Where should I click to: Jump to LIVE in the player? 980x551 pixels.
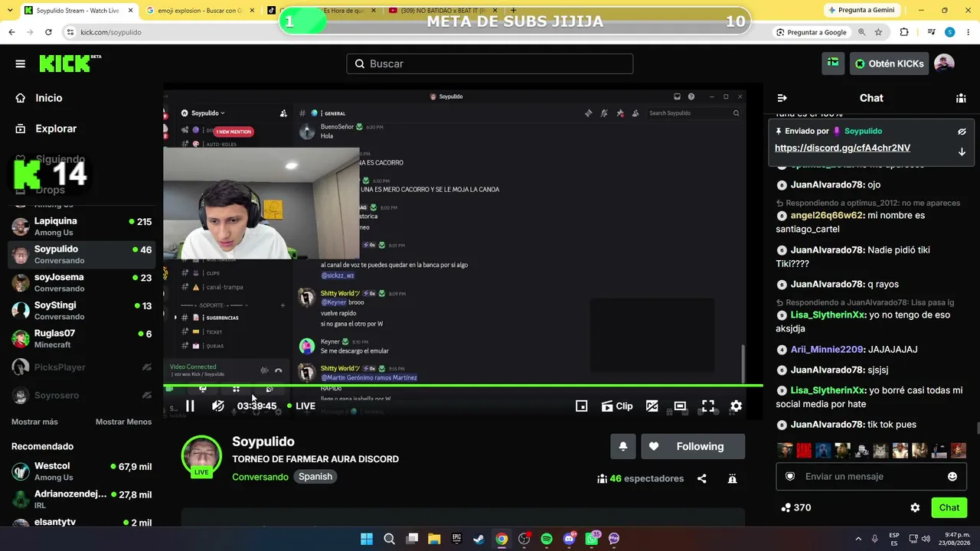[301, 406]
